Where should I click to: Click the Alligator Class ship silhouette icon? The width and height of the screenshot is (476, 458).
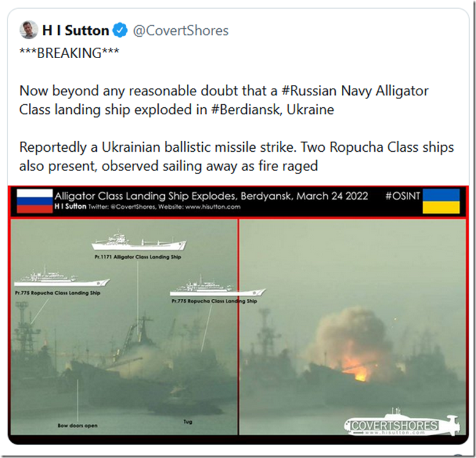click(139, 241)
